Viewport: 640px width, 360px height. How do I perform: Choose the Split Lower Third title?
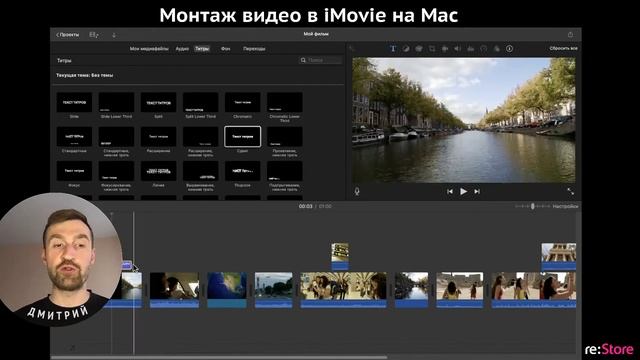click(x=200, y=102)
